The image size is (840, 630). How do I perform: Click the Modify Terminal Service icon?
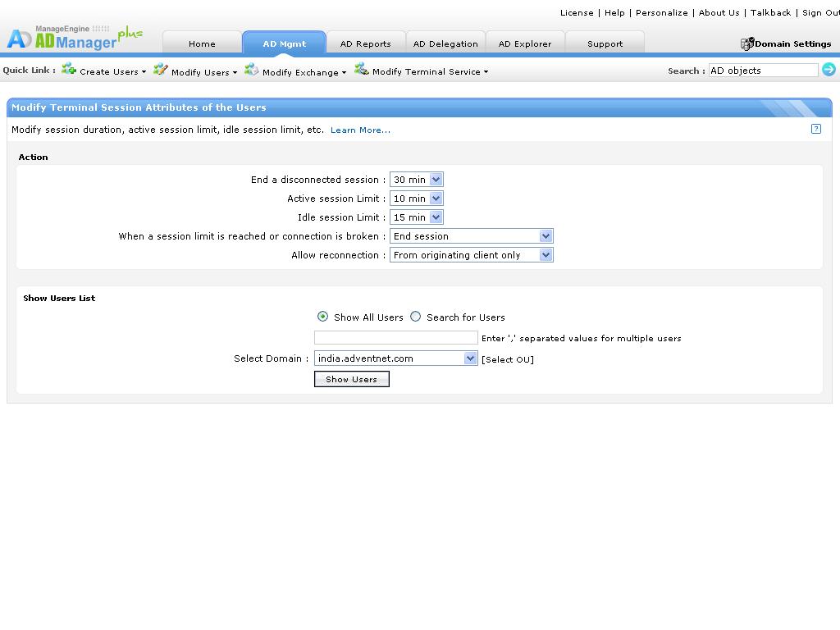pyautogui.click(x=362, y=70)
